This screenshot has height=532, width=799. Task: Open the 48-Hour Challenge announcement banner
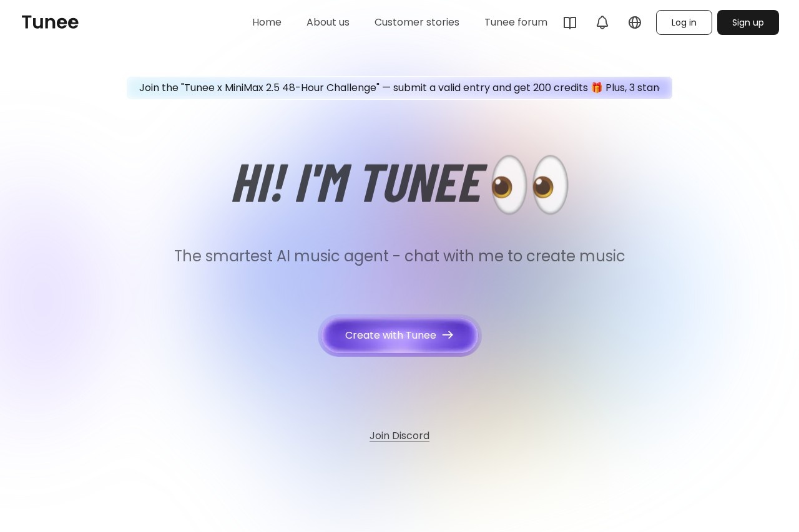point(399,88)
